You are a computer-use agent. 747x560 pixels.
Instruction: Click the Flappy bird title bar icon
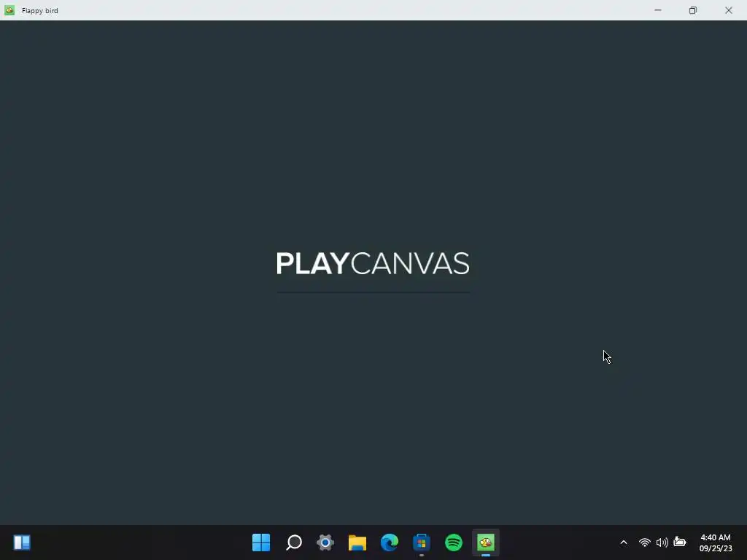(x=9, y=10)
